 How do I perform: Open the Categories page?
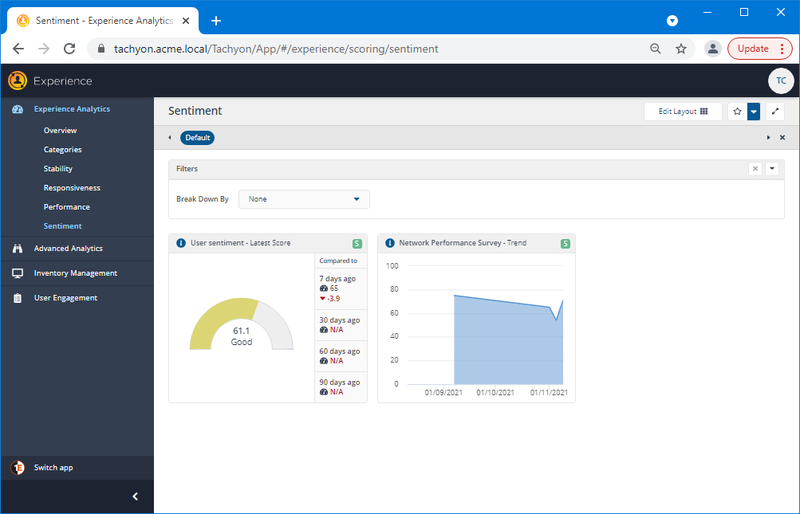point(63,150)
